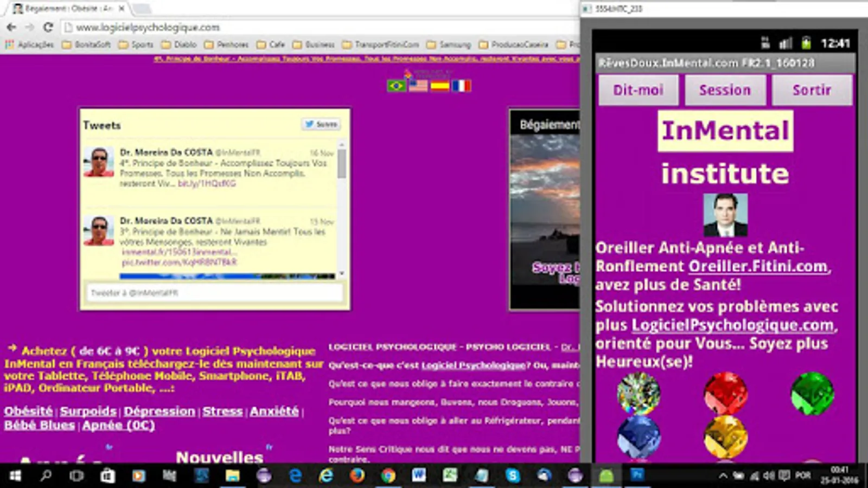The height and width of the screenshot is (488, 868).
Task: Open the taskbar clock and date
Action: coord(839,476)
